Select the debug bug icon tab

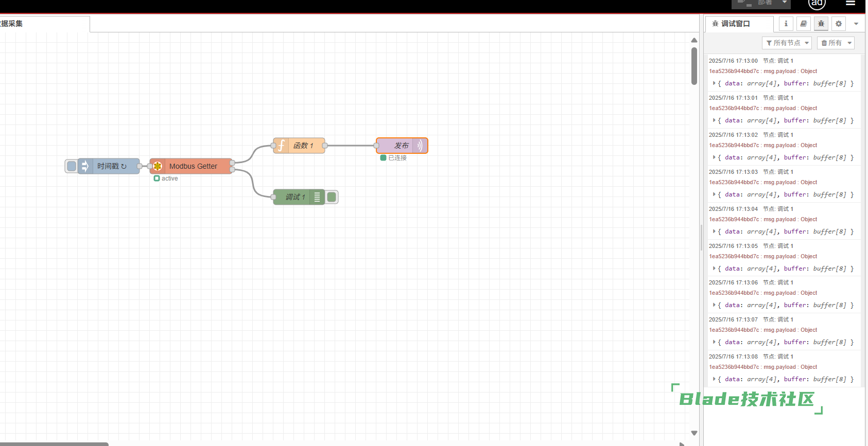821,24
